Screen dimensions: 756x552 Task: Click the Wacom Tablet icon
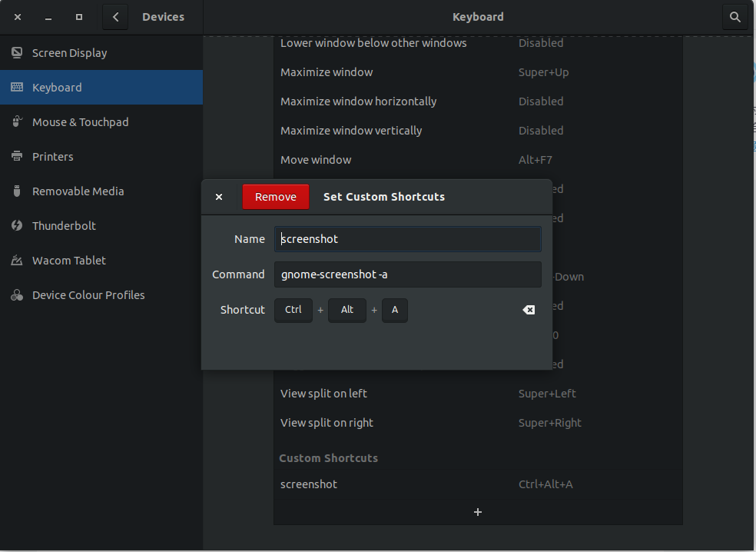click(17, 260)
